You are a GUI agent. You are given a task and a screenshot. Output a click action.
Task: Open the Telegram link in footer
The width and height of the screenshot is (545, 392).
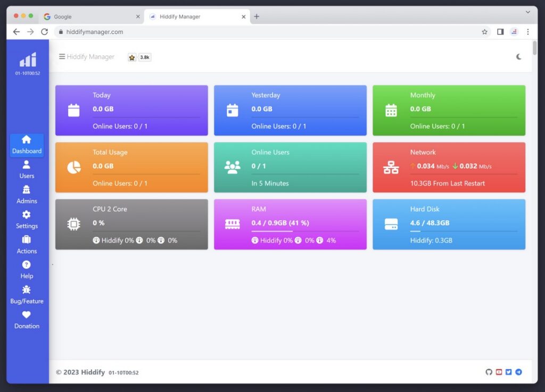(x=518, y=372)
